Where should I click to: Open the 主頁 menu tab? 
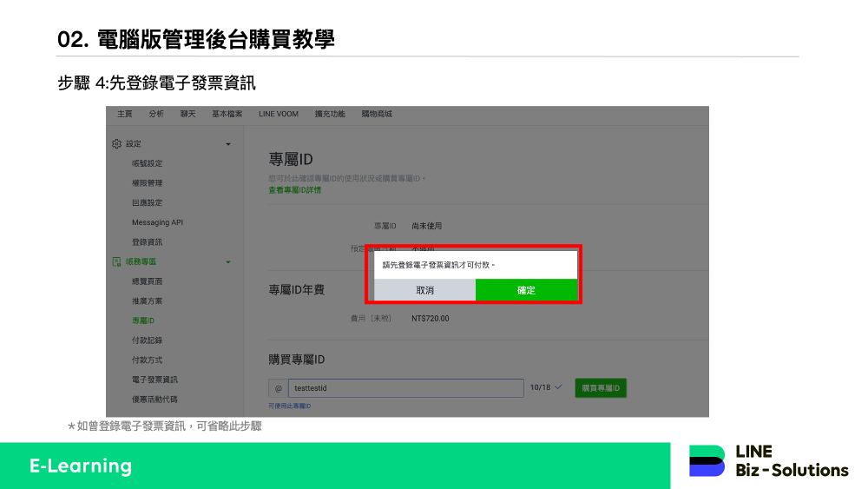(x=125, y=114)
